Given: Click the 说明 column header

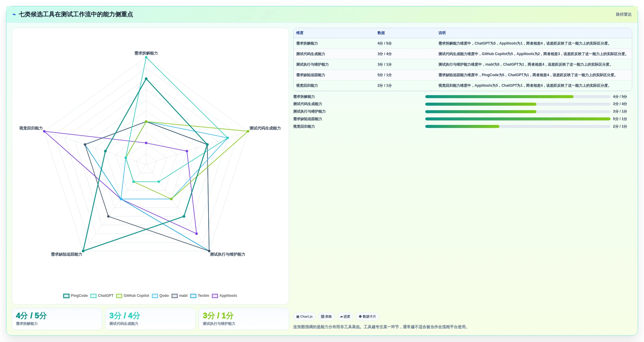Looking at the screenshot, I should click(x=442, y=33).
